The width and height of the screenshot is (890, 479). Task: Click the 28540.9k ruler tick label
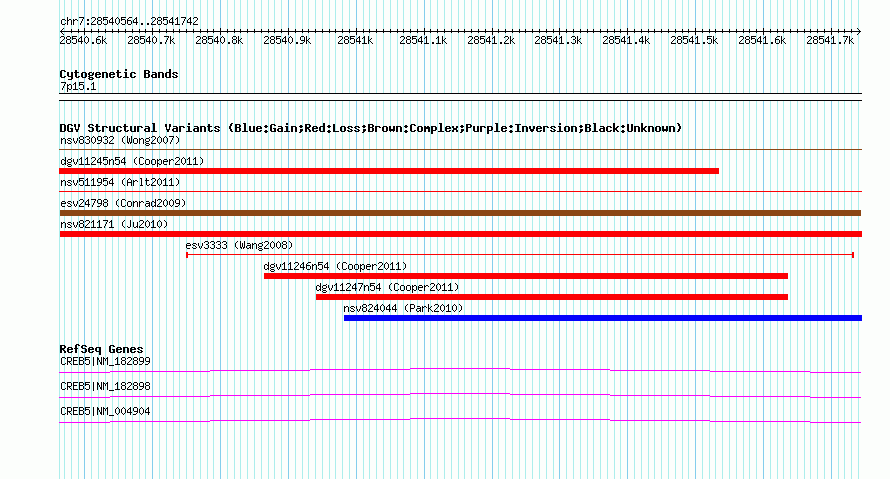tap(287, 40)
